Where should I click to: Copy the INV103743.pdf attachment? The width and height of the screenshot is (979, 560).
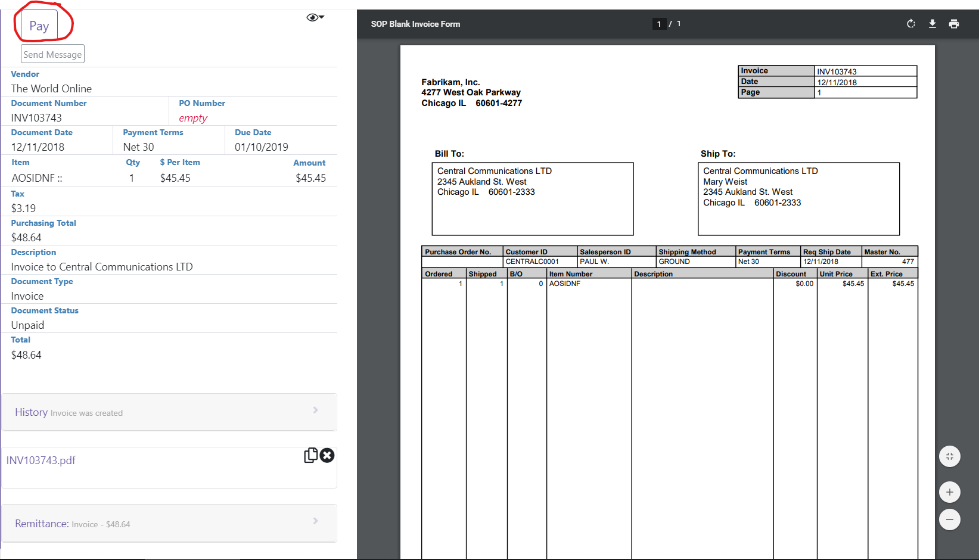[x=311, y=455]
